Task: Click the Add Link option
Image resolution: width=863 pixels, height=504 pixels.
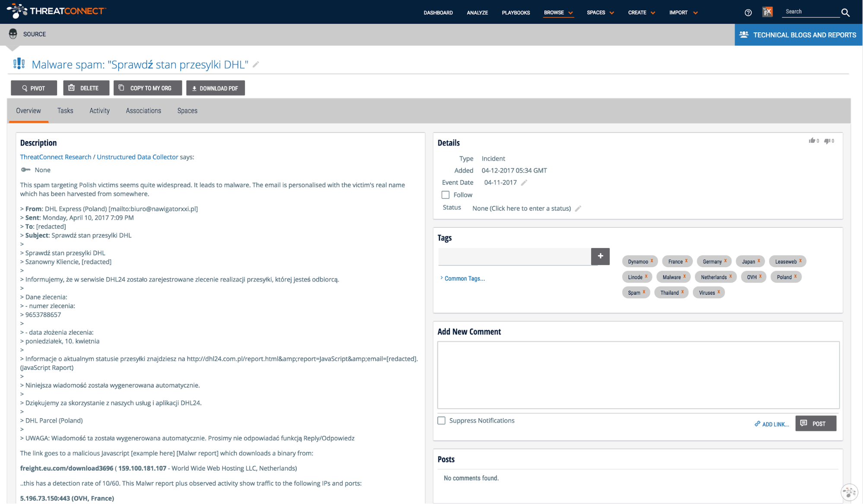Action: coord(772,424)
